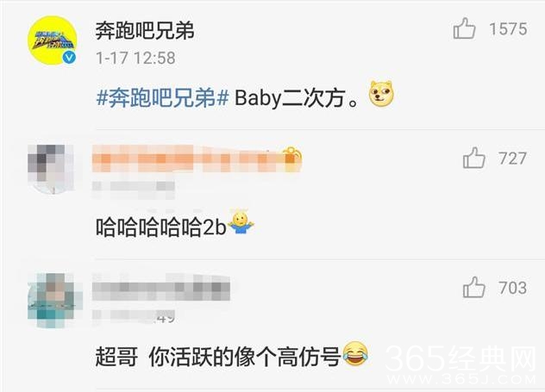Screen dimensions: 545x392
Task: Open the #奔跑吧兄弟# hashtag link
Action: 162,98
